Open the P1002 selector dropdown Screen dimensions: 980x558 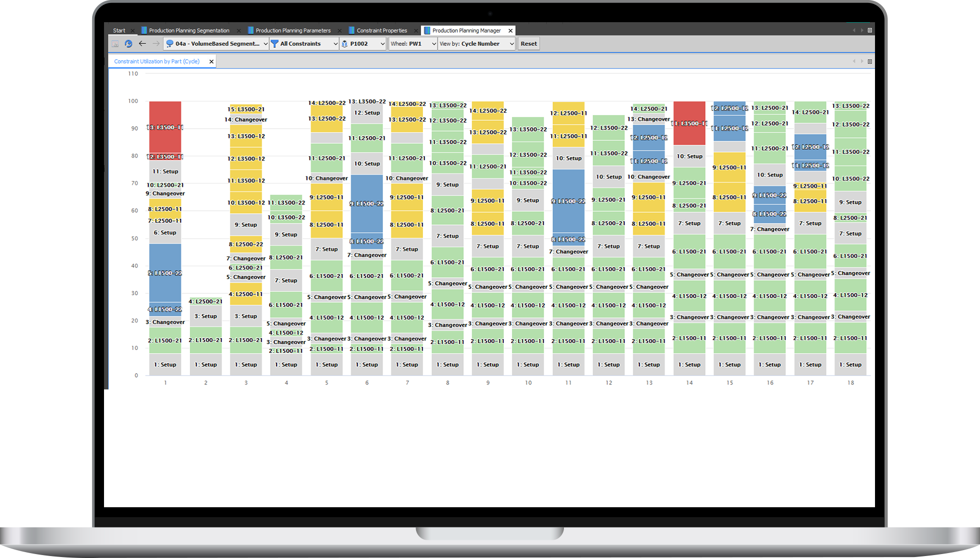pos(384,43)
